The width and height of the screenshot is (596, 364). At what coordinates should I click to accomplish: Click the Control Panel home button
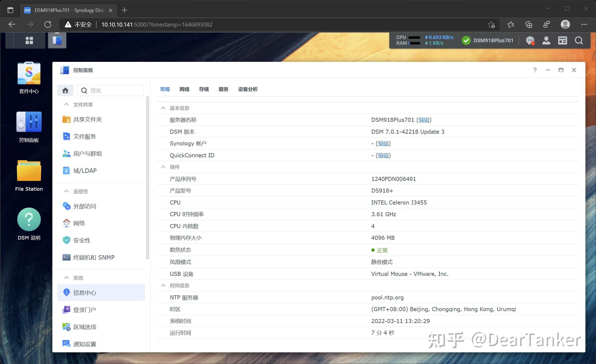pyautogui.click(x=65, y=90)
